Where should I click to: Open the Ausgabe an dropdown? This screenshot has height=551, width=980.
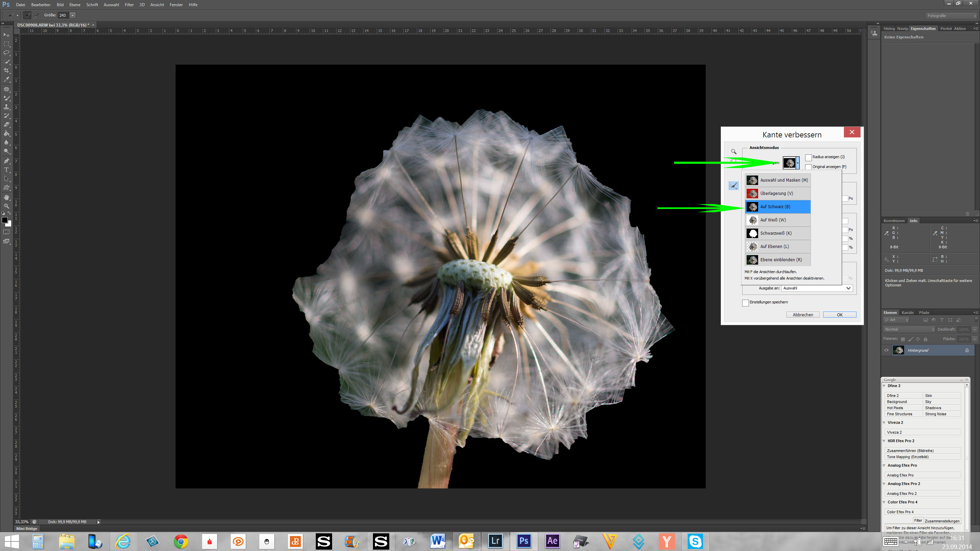pyautogui.click(x=816, y=288)
